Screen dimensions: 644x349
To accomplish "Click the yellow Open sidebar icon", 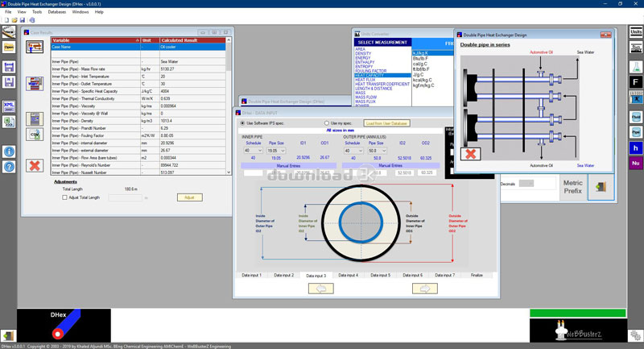I will [x=9, y=48].
